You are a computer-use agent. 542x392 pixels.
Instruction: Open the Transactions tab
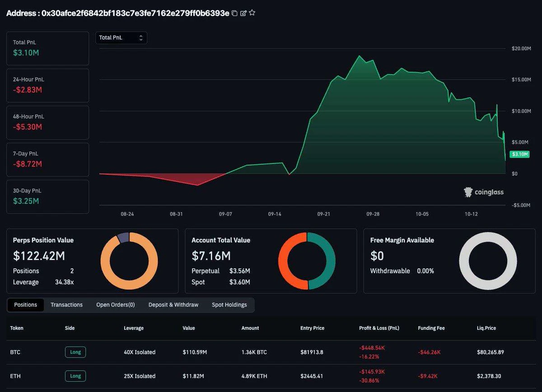(66, 305)
